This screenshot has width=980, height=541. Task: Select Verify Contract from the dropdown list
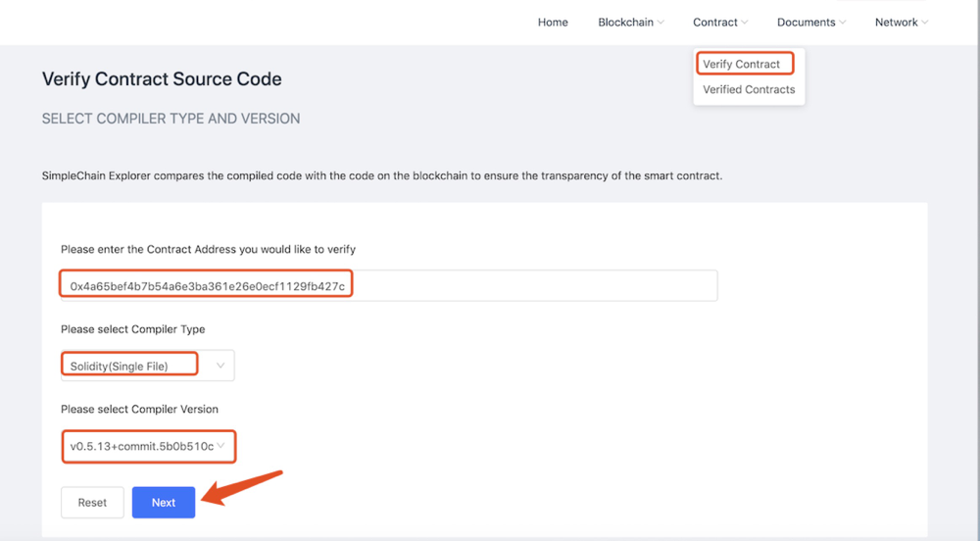pos(742,65)
